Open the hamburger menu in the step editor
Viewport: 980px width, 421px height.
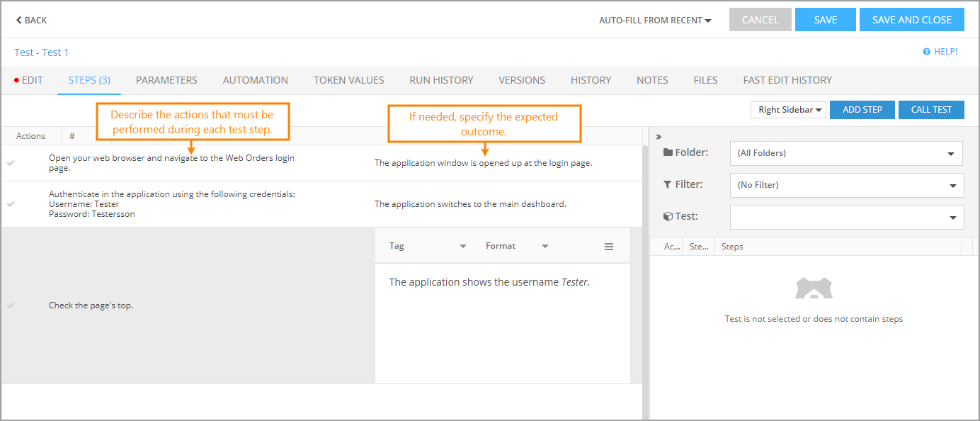pyautogui.click(x=608, y=245)
